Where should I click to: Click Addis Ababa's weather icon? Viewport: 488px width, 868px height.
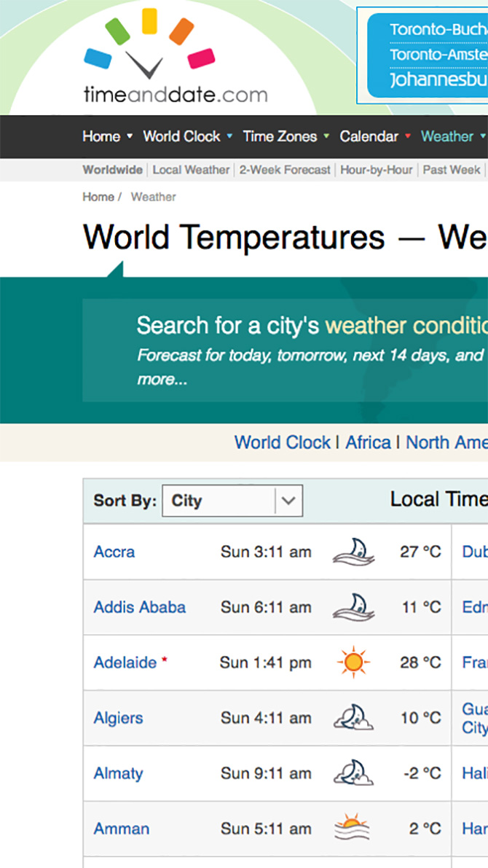click(x=353, y=607)
